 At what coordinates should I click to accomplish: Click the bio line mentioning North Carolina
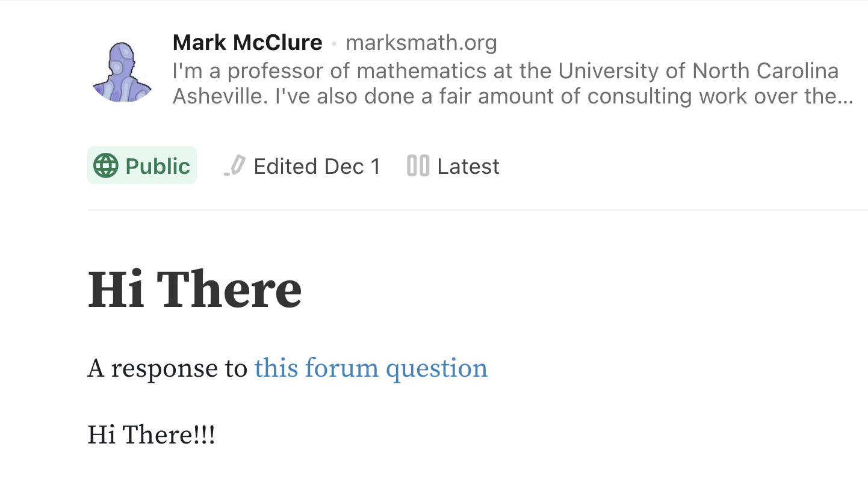[505, 71]
